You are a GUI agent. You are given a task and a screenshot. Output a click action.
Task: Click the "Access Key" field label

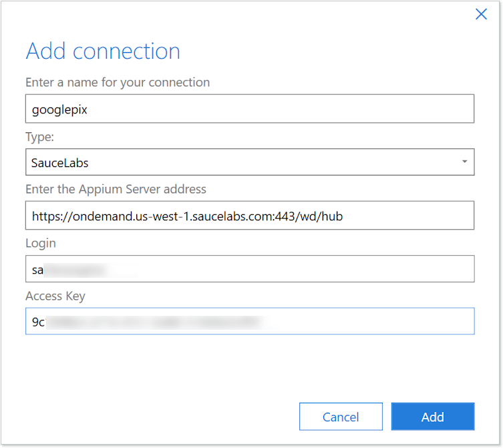click(55, 296)
